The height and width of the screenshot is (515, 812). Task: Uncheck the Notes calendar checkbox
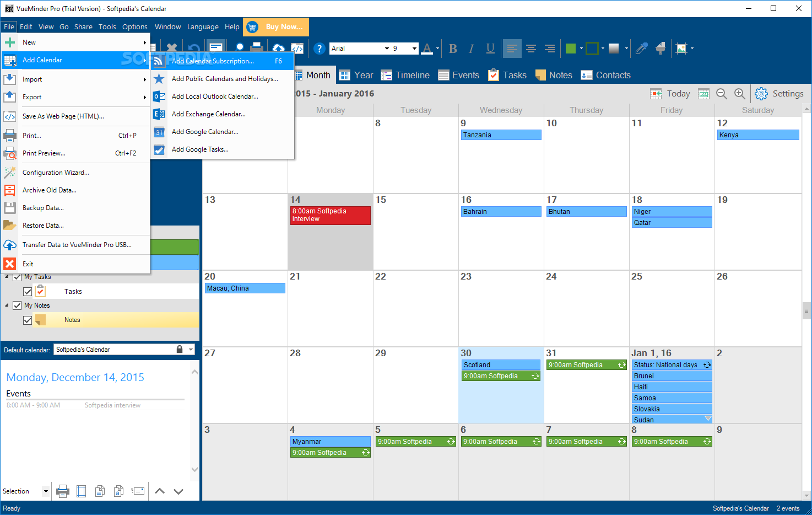click(x=28, y=320)
